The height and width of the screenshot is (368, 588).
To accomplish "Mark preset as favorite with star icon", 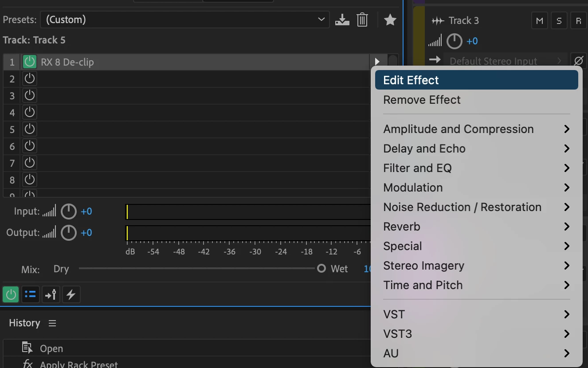I will 390,20.
